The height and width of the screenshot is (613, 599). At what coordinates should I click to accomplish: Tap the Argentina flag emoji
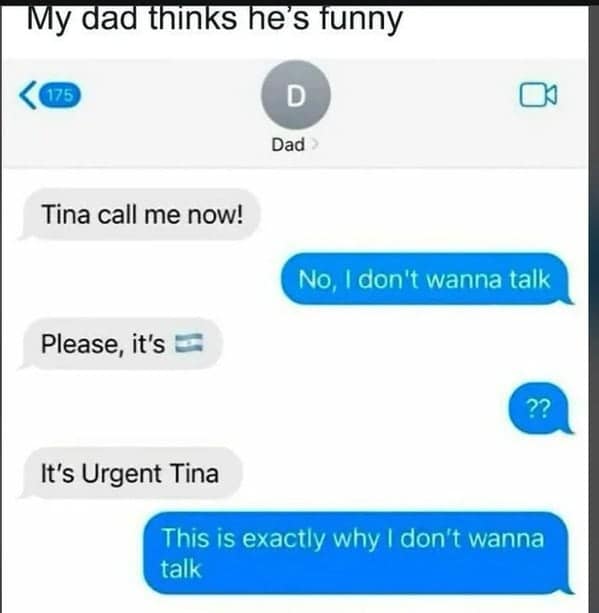click(x=188, y=343)
